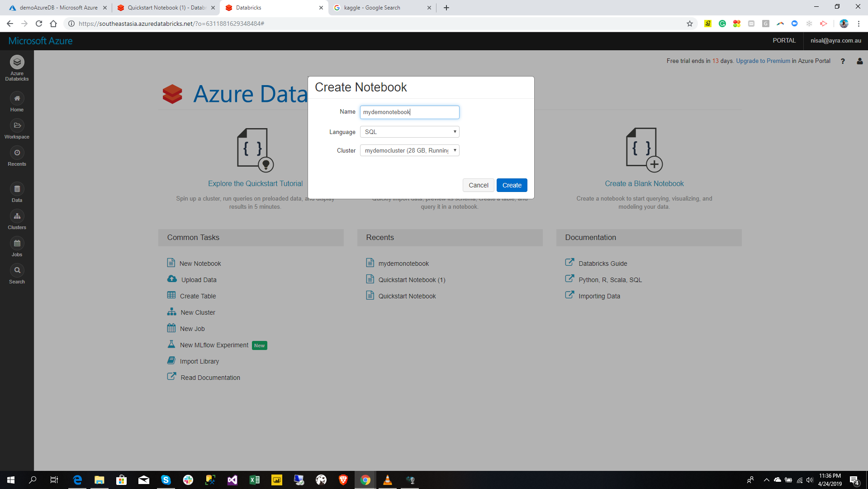This screenshot has height=489, width=868.
Task: Click Create a Blank Notebook icon
Action: (644, 150)
